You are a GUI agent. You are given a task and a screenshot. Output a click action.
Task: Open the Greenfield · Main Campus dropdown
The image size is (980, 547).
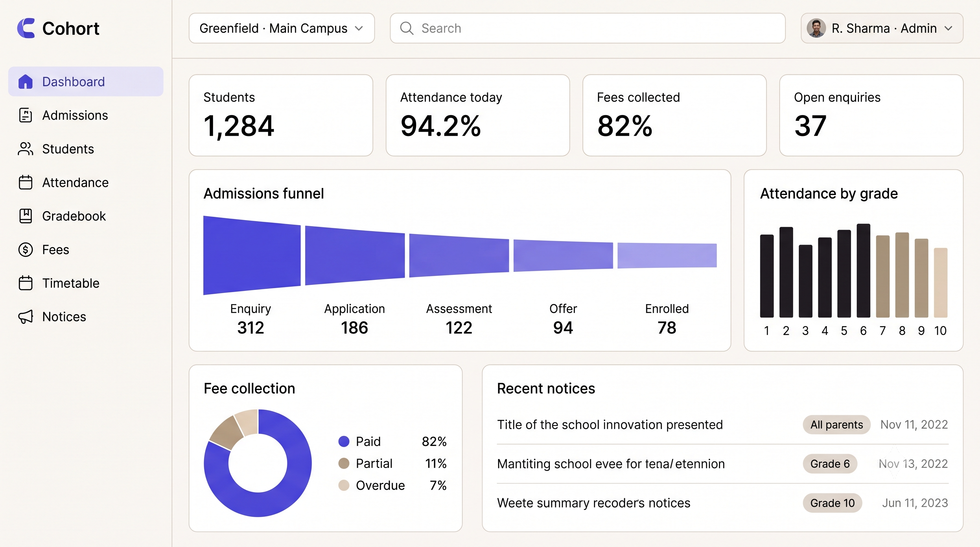(282, 28)
